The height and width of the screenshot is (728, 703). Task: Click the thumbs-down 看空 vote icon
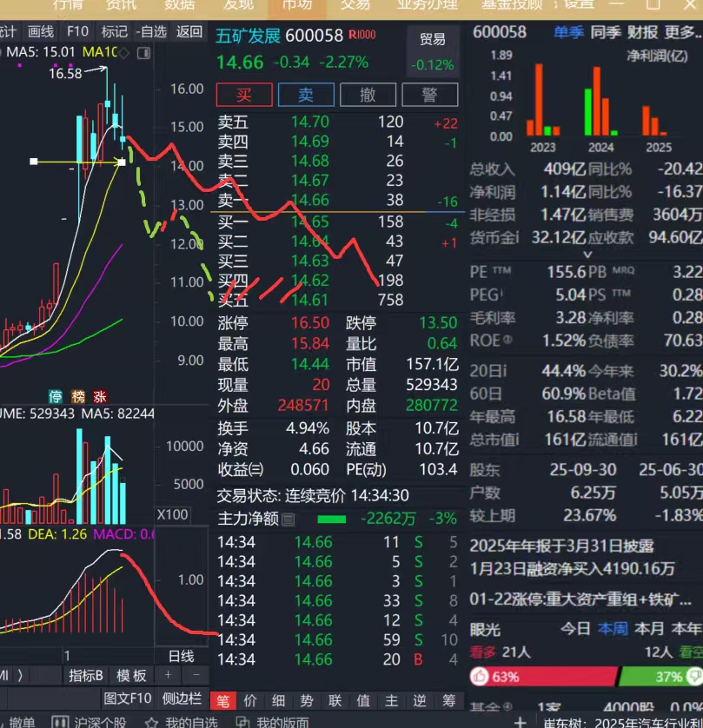(694, 677)
